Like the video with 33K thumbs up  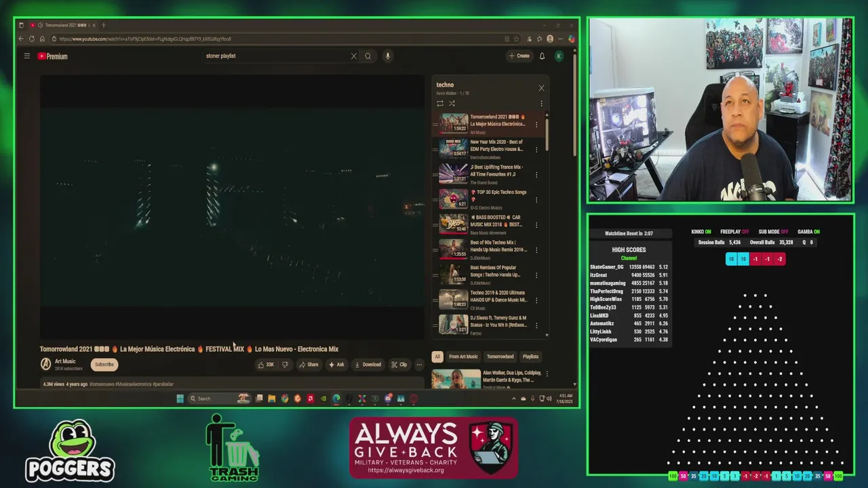click(265, 365)
